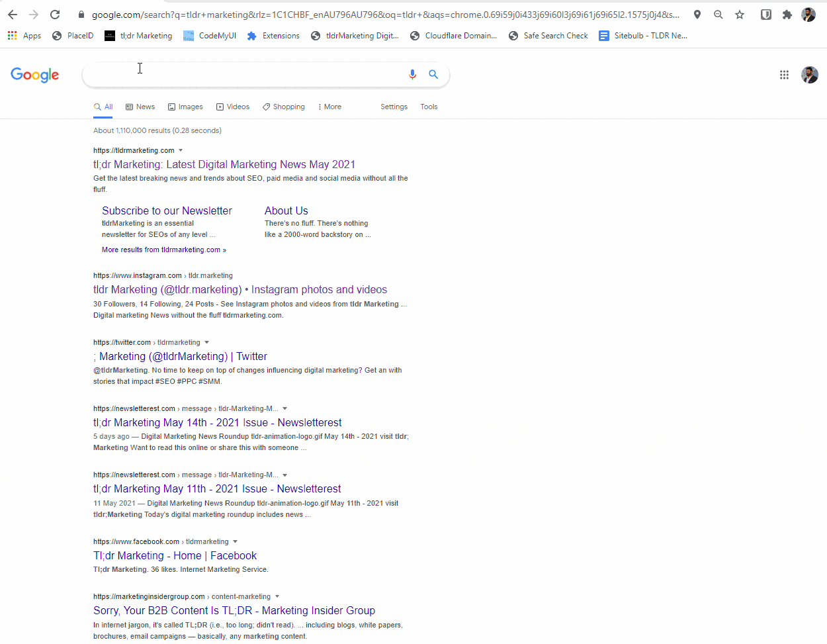Open the Google account avatar on page
Screen dimensions: 827x644
(x=810, y=75)
